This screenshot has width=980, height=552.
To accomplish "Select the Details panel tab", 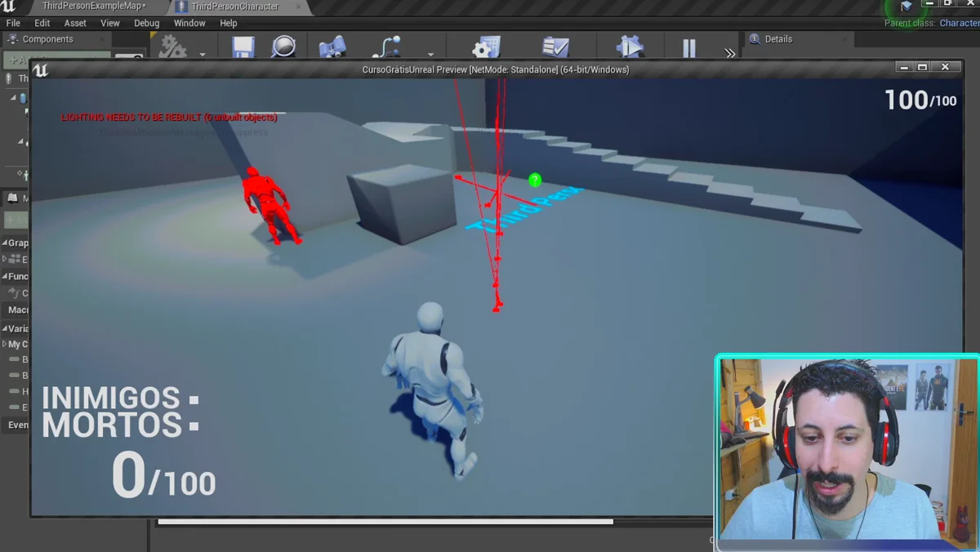I will [778, 39].
